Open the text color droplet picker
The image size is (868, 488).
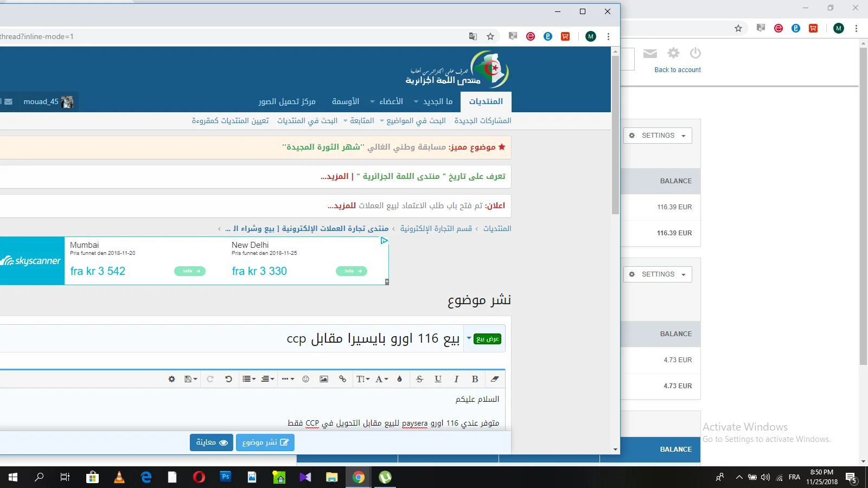click(399, 379)
